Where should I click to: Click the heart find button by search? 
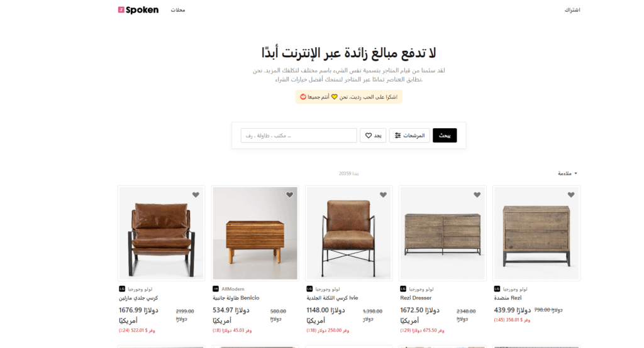point(373,136)
